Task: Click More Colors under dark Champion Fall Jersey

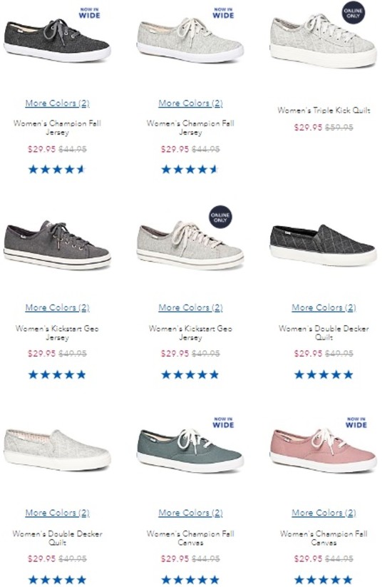Action: pos(57,103)
